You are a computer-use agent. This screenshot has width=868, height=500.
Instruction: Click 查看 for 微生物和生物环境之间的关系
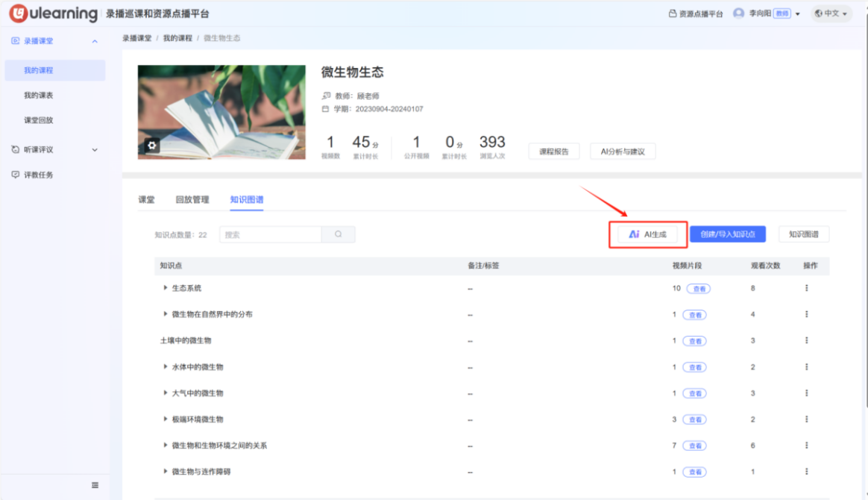(696, 446)
